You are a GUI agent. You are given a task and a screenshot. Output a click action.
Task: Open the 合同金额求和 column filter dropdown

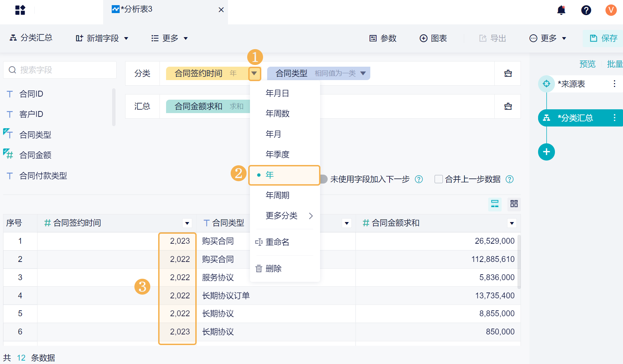click(512, 223)
